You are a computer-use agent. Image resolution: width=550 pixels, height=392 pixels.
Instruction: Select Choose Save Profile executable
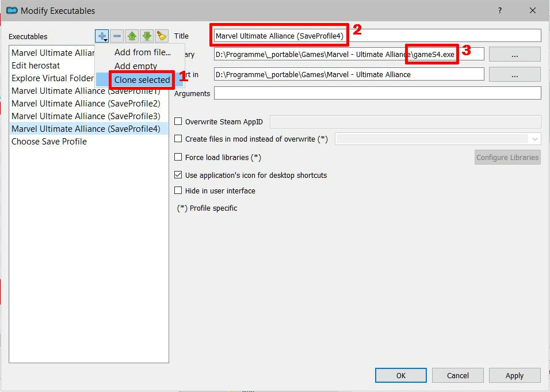point(89,142)
